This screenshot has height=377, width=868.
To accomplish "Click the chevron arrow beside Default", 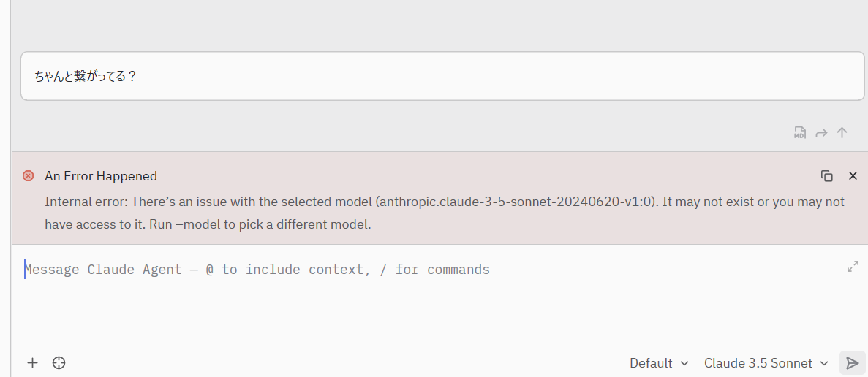I will tap(684, 363).
